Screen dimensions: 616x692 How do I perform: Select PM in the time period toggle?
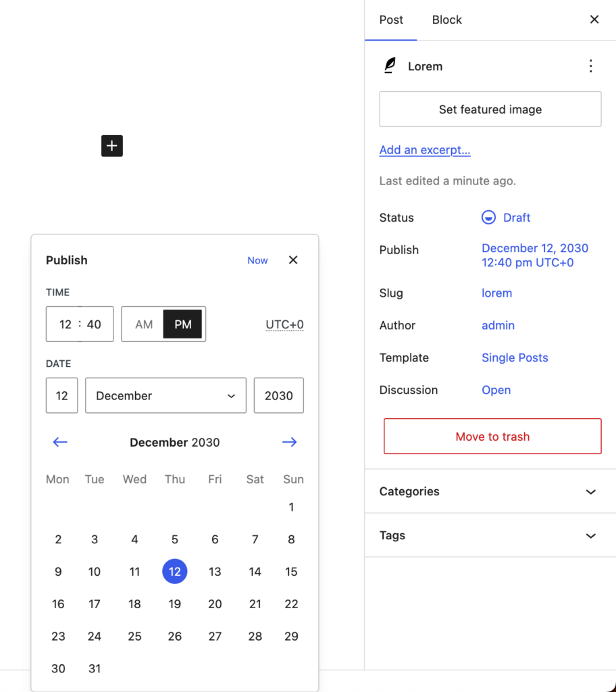coord(182,324)
